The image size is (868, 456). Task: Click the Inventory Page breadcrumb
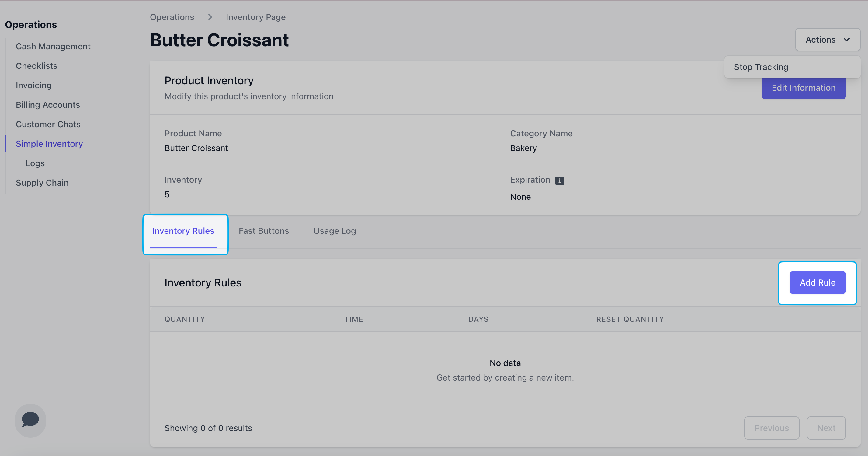point(255,17)
